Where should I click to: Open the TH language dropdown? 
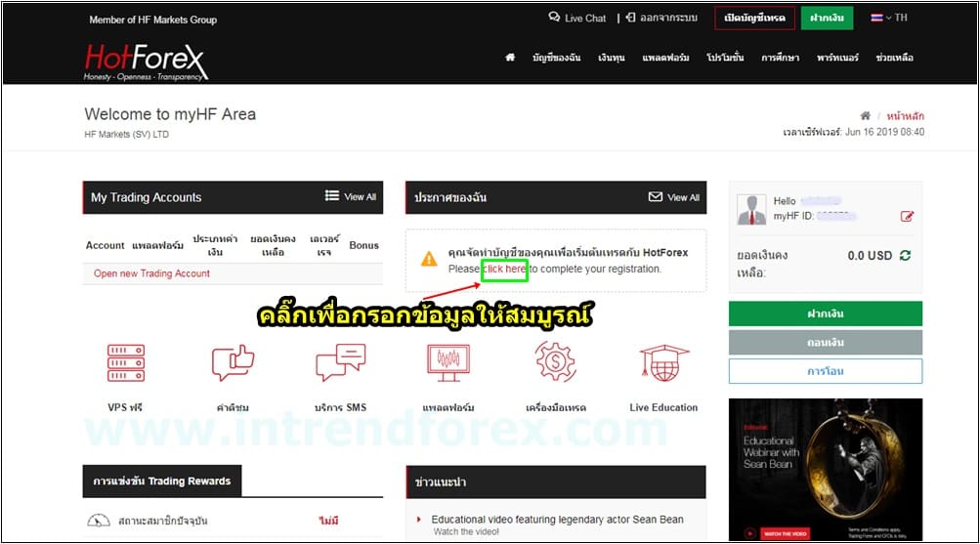click(889, 19)
